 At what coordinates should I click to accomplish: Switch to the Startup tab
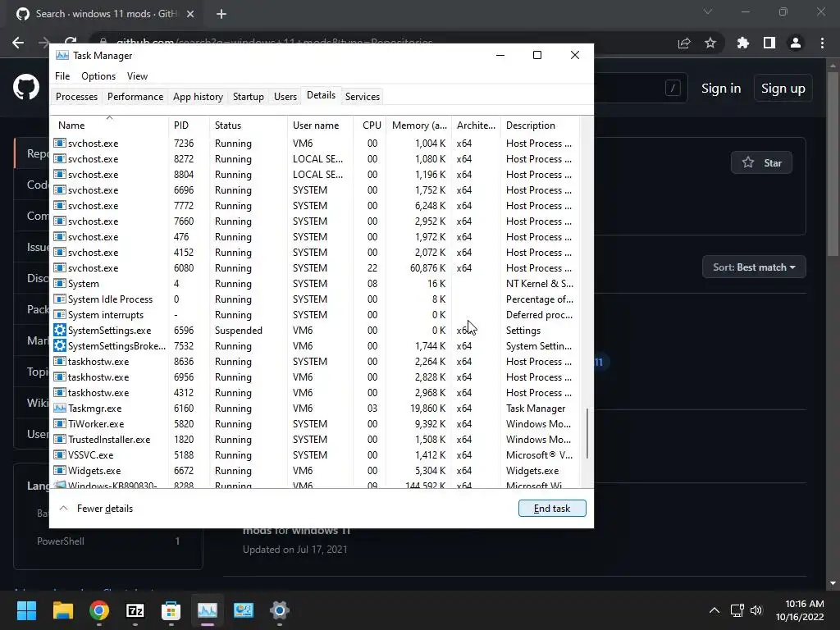point(248,97)
